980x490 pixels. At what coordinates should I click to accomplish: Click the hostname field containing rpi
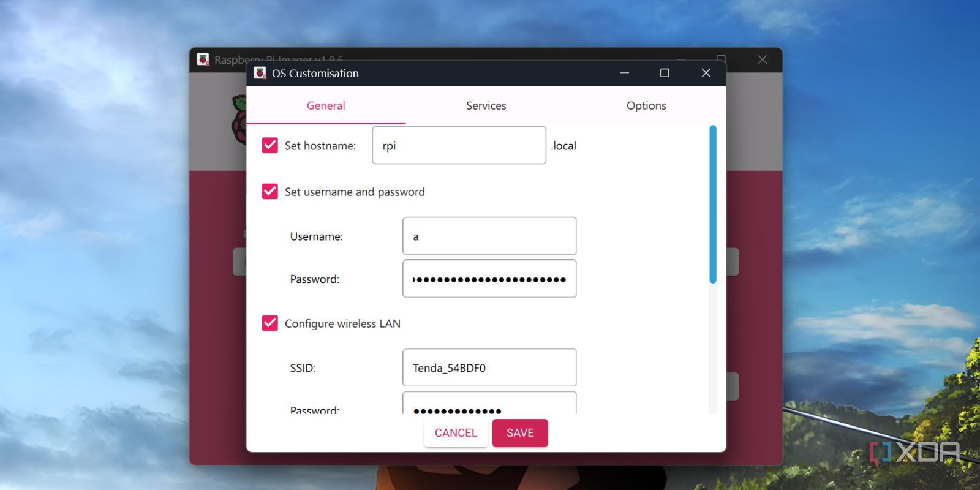click(x=459, y=145)
